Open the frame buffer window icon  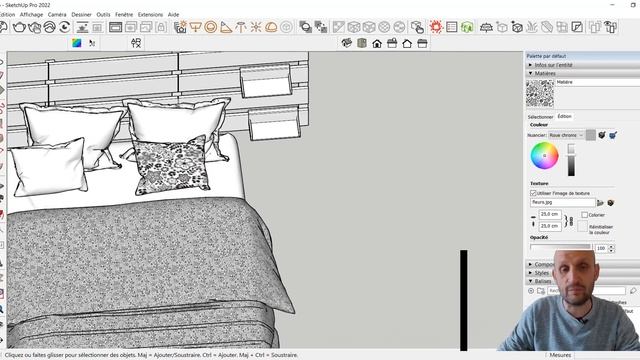116,27
